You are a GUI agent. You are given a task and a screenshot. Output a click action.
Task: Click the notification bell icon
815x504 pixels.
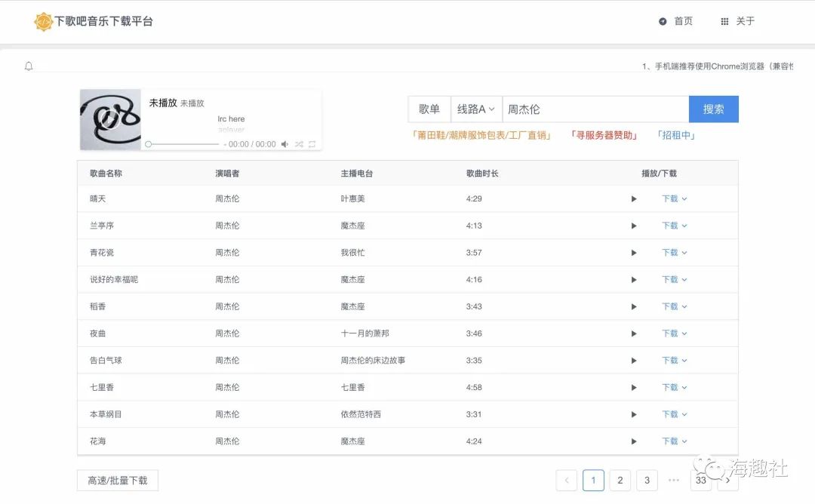[x=29, y=66]
